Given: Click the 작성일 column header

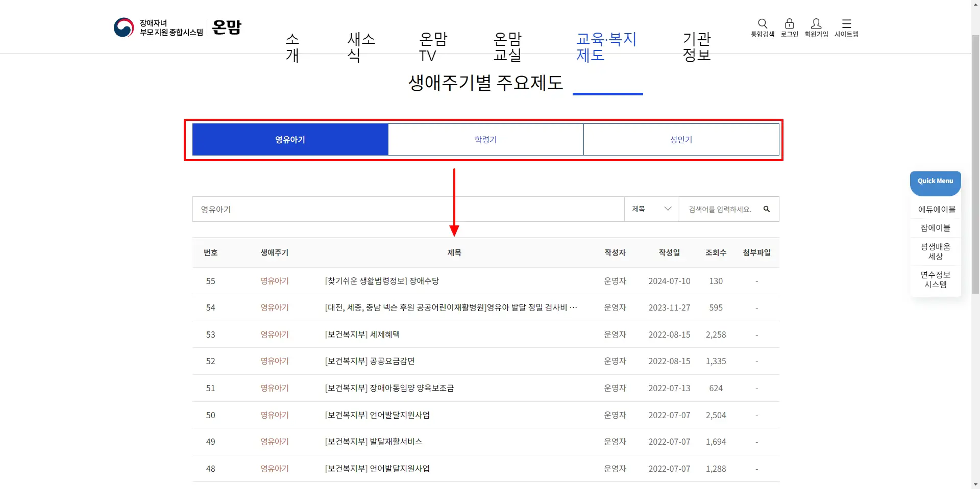Looking at the screenshot, I should coord(669,252).
